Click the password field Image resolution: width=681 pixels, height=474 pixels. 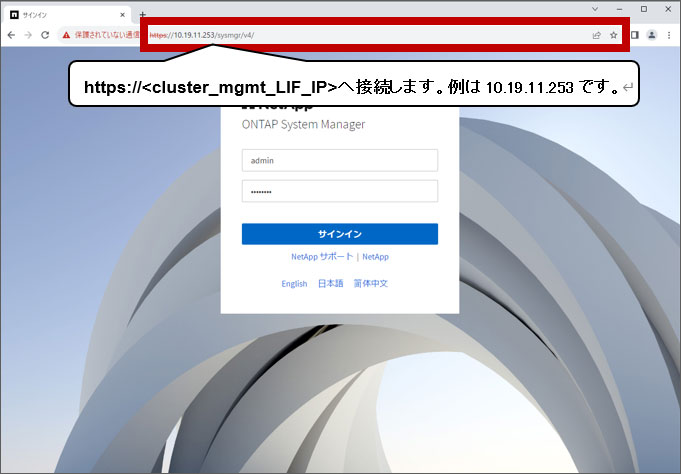pyautogui.click(x=340, y=191)
